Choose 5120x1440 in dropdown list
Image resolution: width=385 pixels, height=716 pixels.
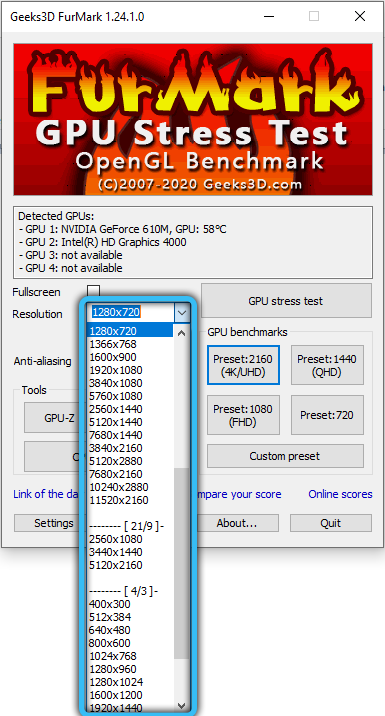click(130, 422)
